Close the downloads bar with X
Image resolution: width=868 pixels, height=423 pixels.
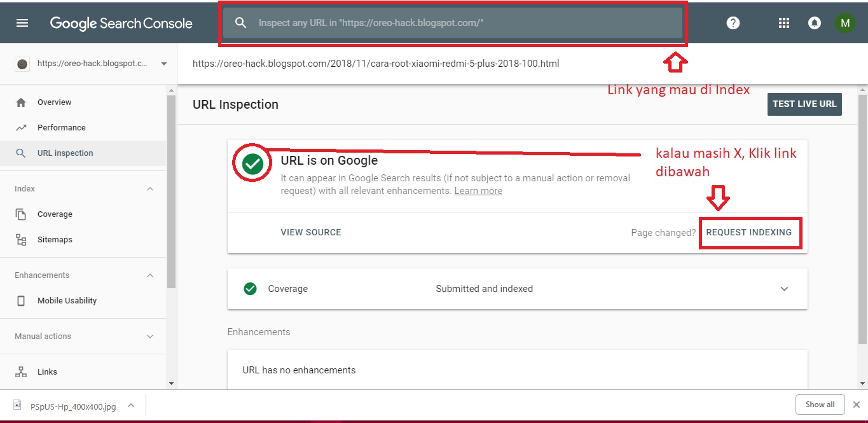[x=857, y=405]
